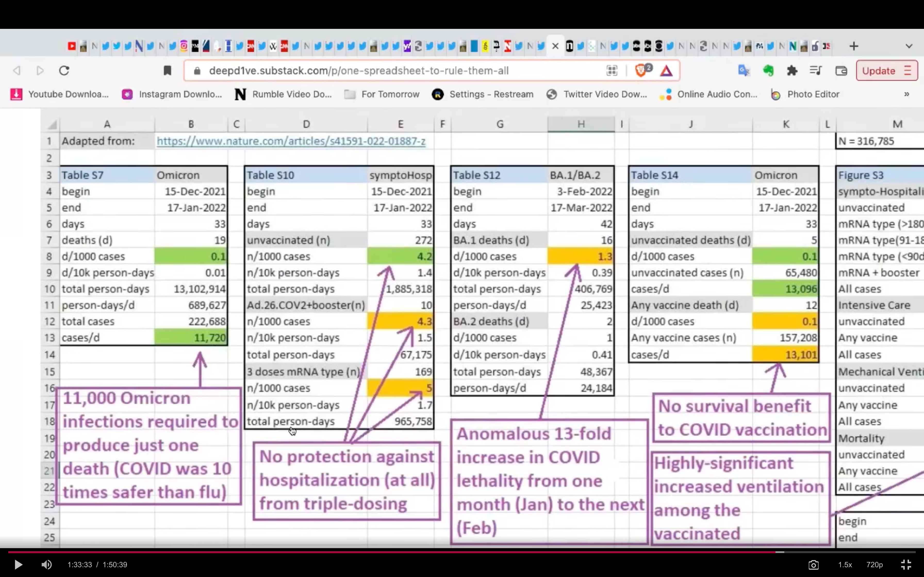Screen dimensions: 924x577
Task: Click the Google Translate extension icon
Action: [x=743, y=71]
